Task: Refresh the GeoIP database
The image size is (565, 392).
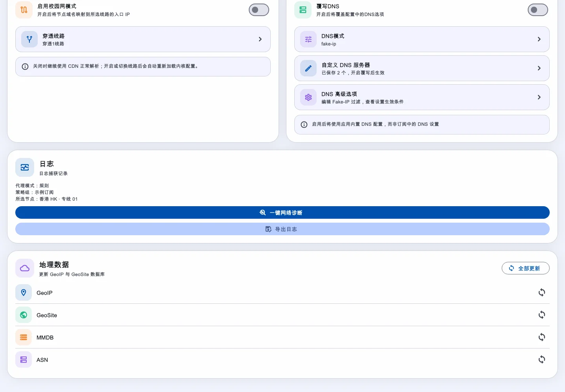Action: (x=542, y=292)
